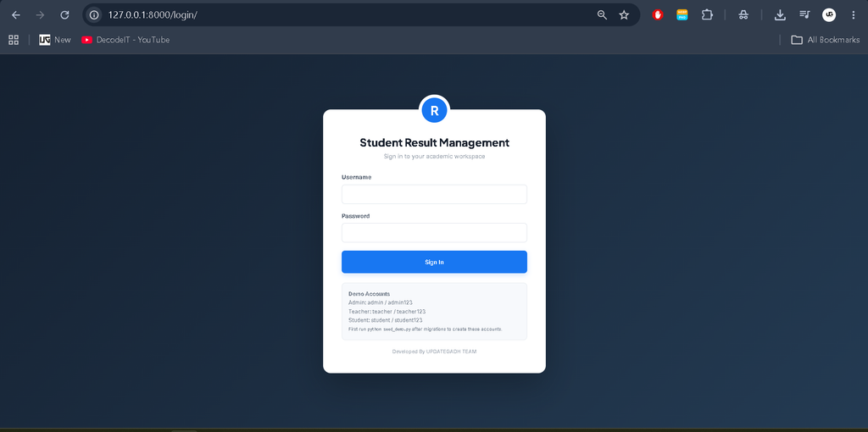
Task: Go back using the browser back arrow
Action: pos(16,15)
